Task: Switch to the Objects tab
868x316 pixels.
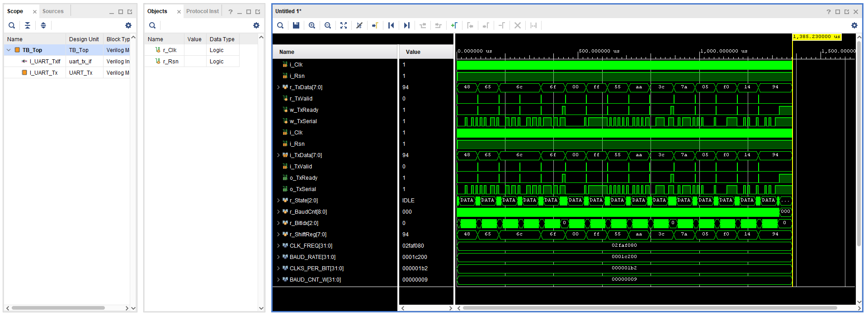Action: [157, 11]
